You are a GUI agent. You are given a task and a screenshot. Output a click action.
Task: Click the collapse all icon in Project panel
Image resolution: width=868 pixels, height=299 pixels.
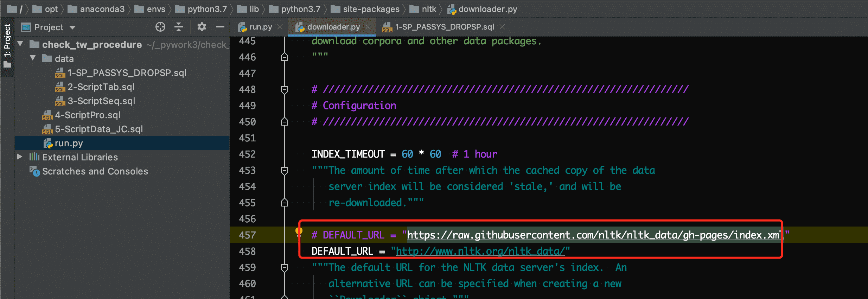179,27
